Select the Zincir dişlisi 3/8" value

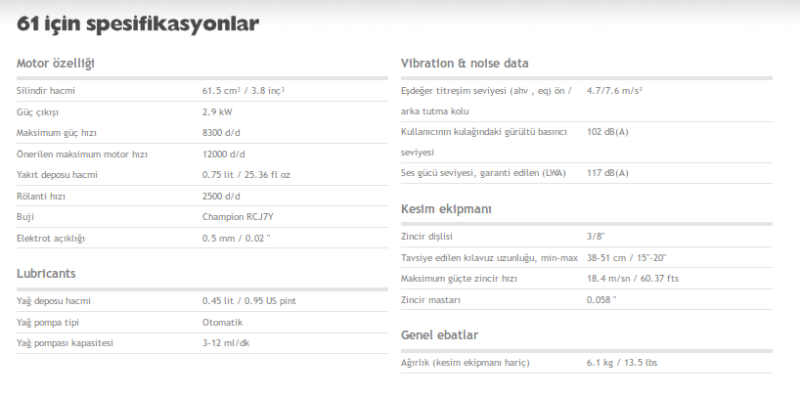[596, 237]
